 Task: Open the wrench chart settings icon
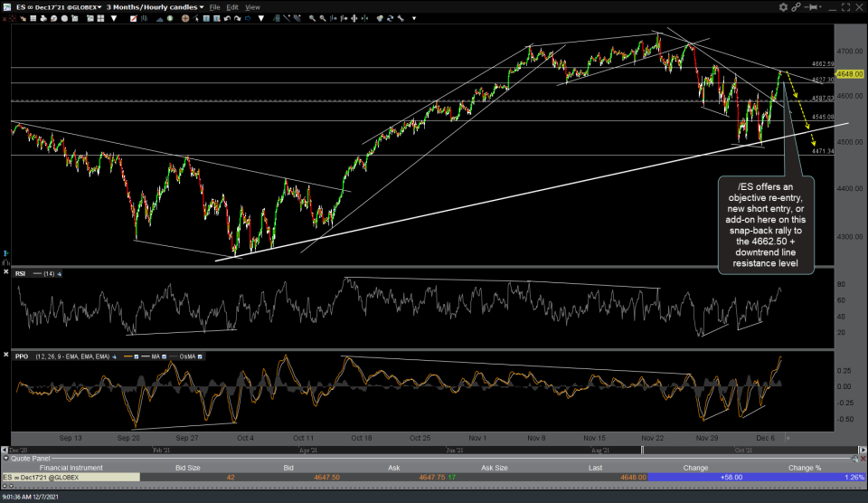401,18
